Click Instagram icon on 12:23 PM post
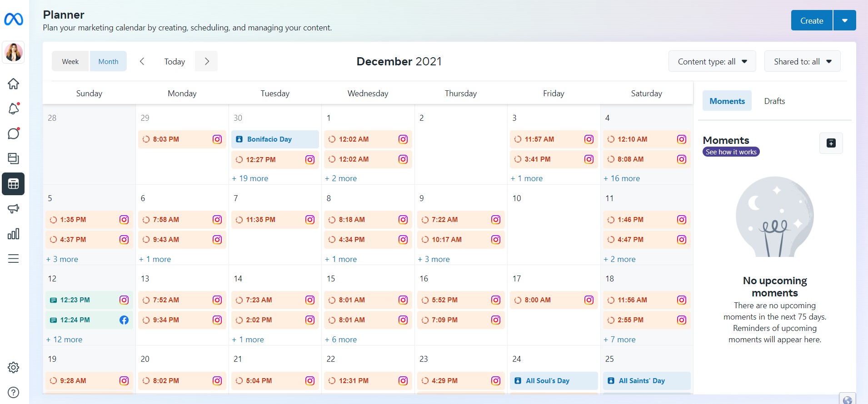The image size is (868, 404). pos(124,300)
